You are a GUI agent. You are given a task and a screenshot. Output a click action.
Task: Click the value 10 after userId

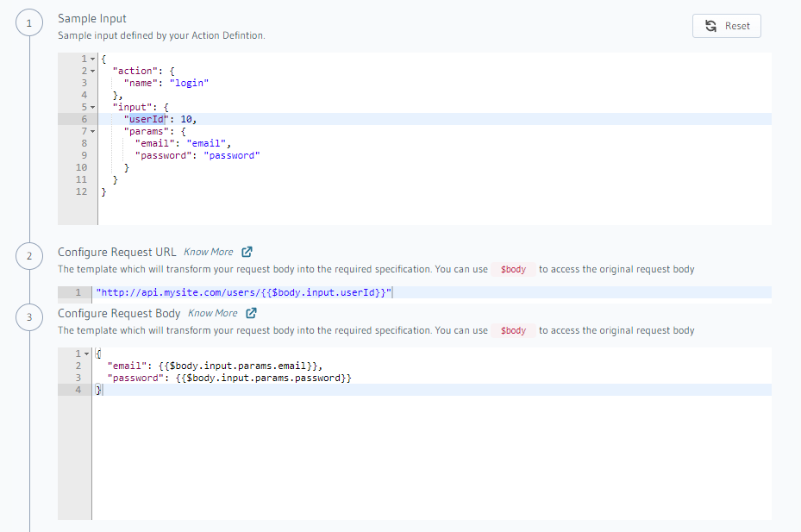coord(186,119)
